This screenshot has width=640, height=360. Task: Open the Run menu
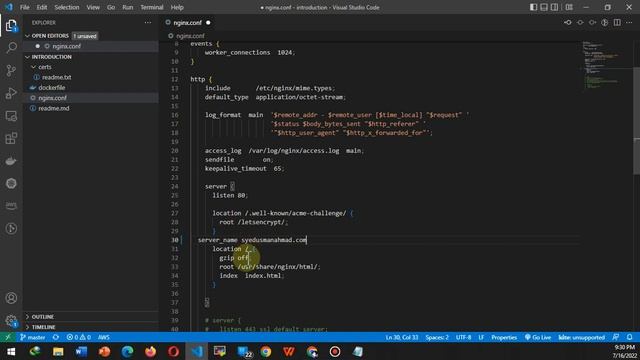pos(127,7)
